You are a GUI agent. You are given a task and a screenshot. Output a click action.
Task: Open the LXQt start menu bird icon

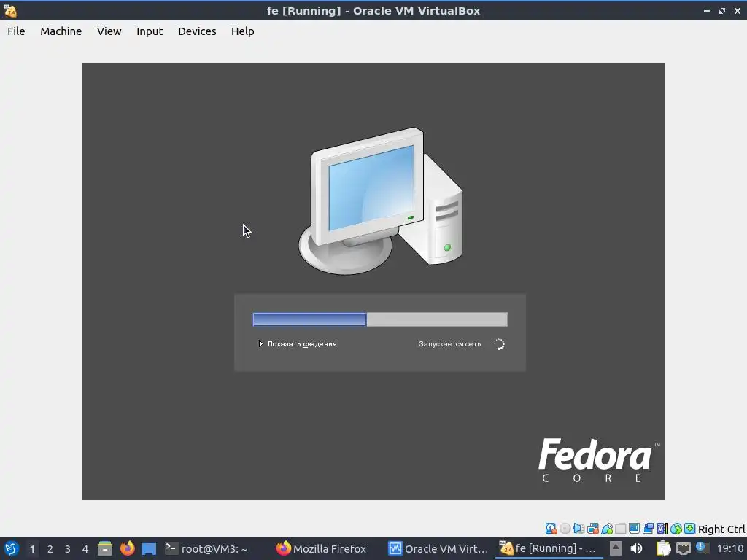[11, 549]
